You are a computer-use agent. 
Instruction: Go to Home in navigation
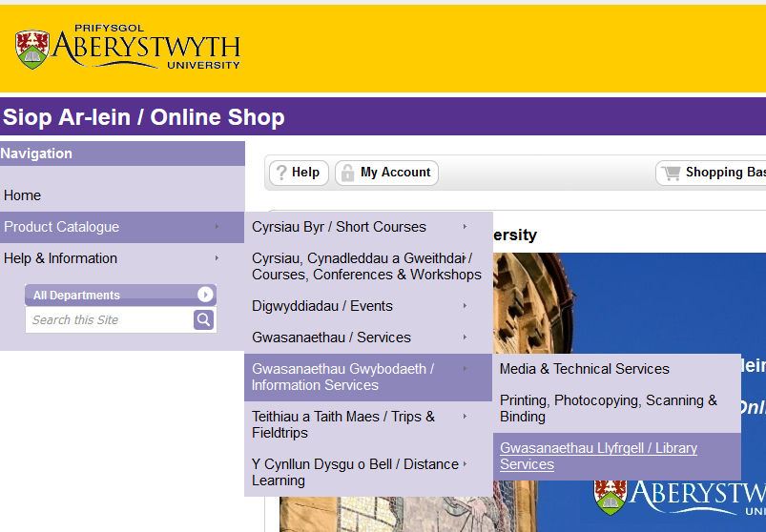coord(23,195)
